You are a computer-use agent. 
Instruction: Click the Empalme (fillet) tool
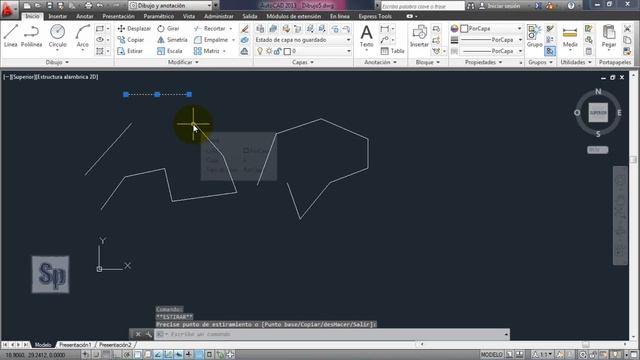pyautogui.click(x=211, y=40)
